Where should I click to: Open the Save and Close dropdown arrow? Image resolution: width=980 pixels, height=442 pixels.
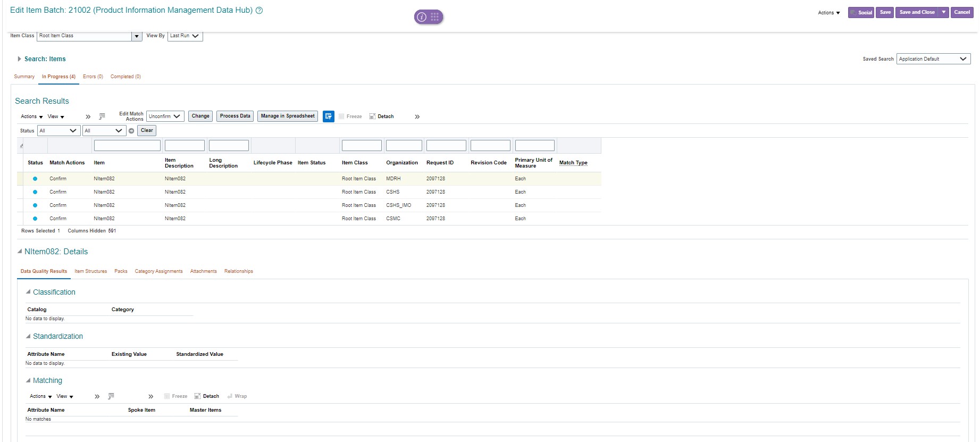click(x=944, y=12)
